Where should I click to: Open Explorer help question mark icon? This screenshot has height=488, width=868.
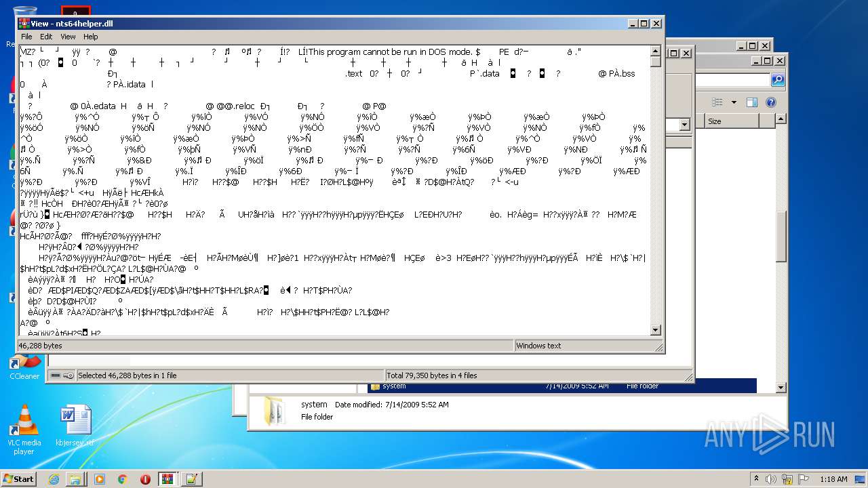click(771, 102)
